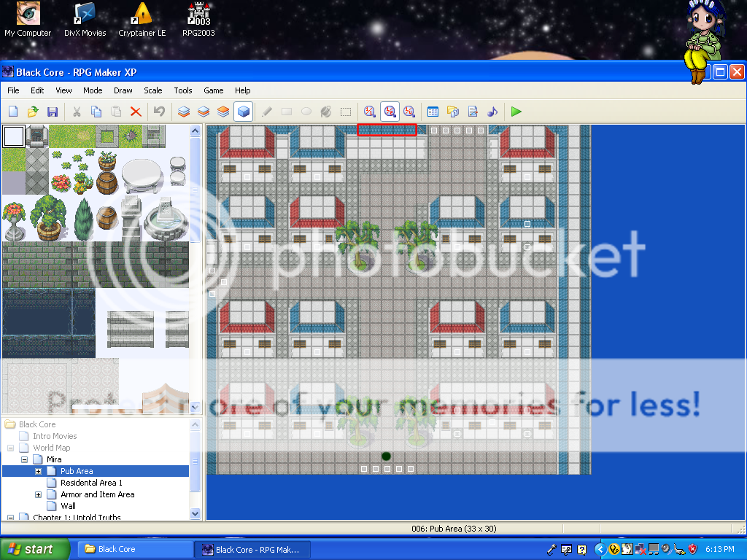Collapse the Mira map node
The image size is (747, 560).
pyautogui.click(x=24, y=459)
